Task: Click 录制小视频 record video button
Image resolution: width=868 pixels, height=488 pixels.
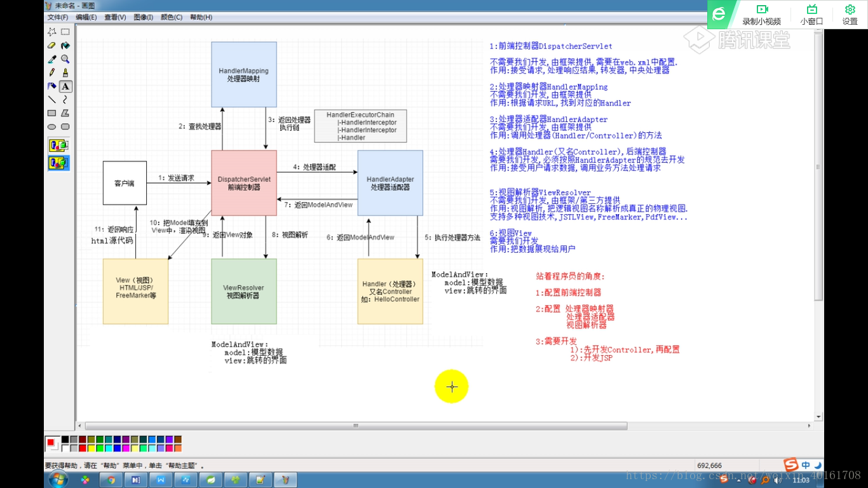Action: click(761, 15)
